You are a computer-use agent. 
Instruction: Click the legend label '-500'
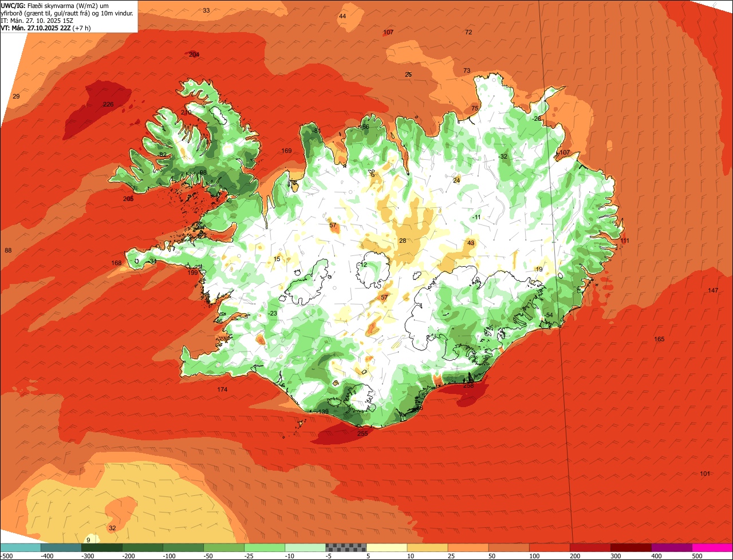[7, 555]
